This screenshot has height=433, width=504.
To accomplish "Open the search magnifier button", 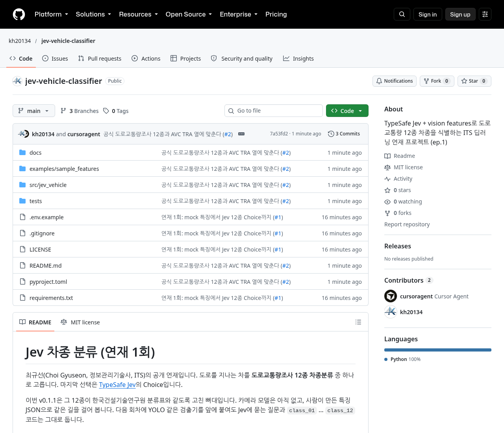I will [402, 14].
